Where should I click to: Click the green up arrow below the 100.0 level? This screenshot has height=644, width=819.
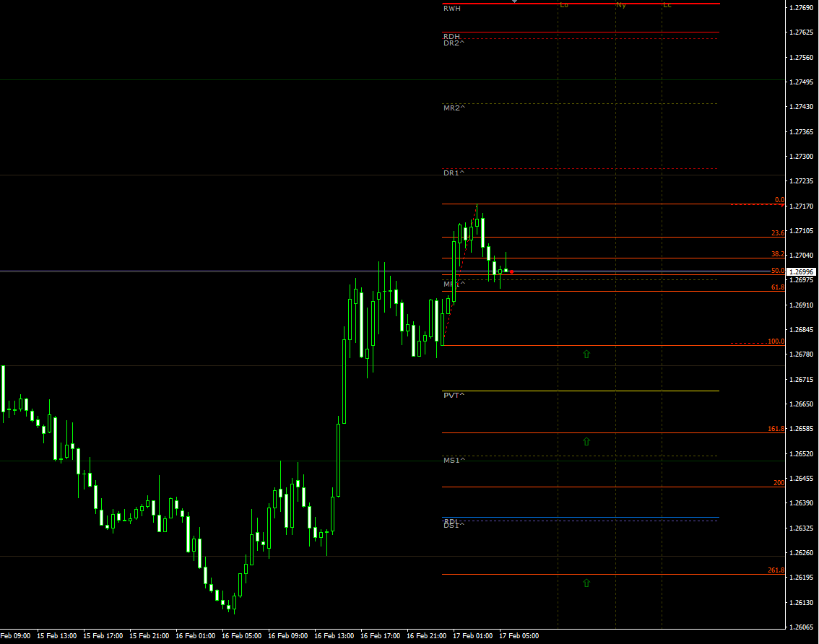click(x=587, y=354)
